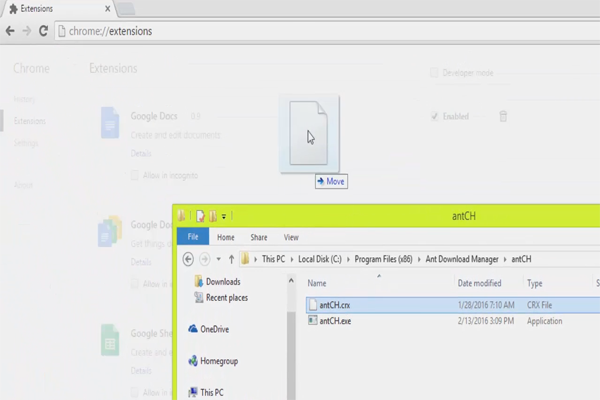The height and width of the screenshot is (400, 600).
Task: Go up one folder level
Action: tap(231, 259)
